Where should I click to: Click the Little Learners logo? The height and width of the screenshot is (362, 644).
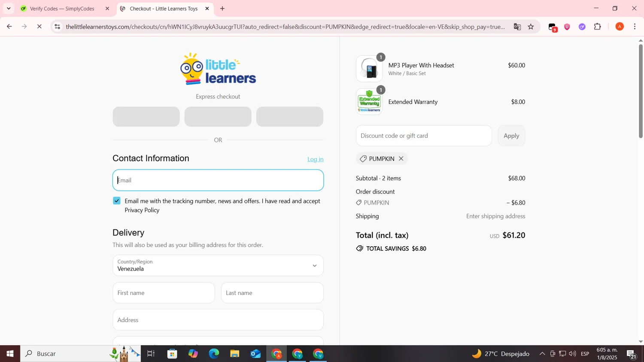click(x=218, y=69)
